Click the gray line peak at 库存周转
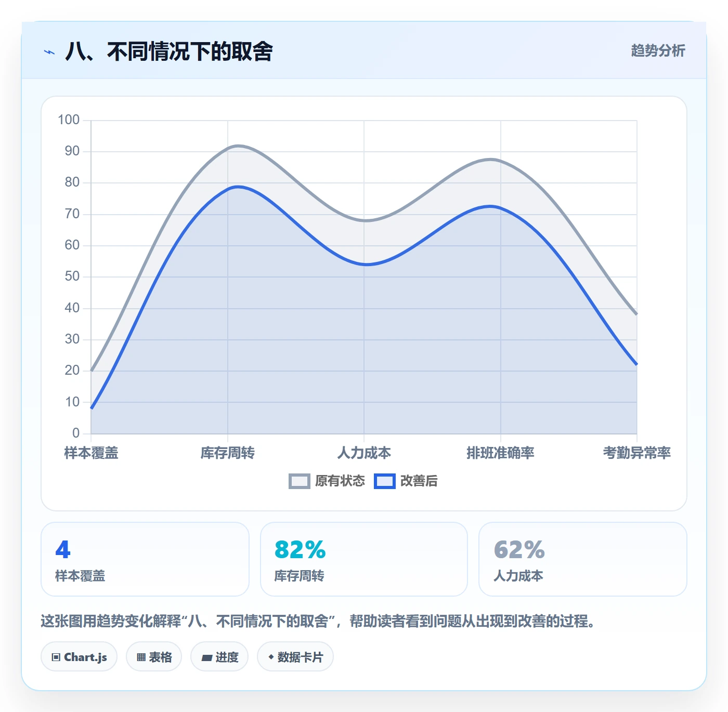Image resolution: width=728 pixels, height=712 pixels. (238, 146)
